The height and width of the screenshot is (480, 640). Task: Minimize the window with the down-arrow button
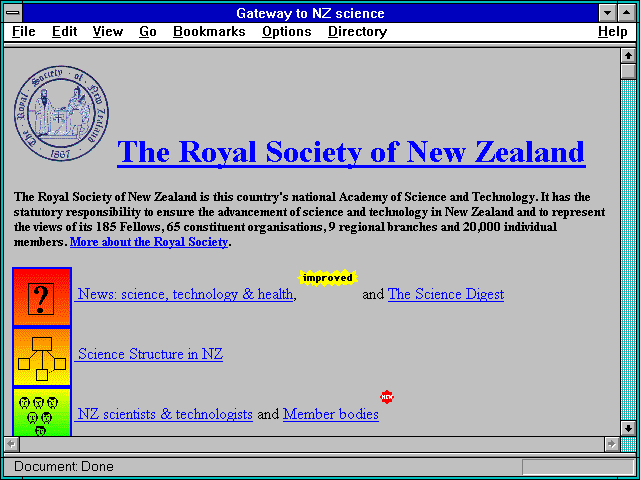coord(607,13)
